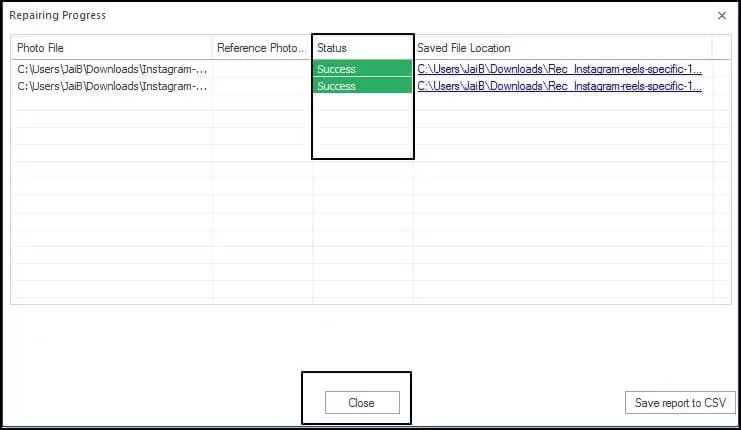Select the second Photo File path entry
741x430 pixels.
click(x=112, y=86)
